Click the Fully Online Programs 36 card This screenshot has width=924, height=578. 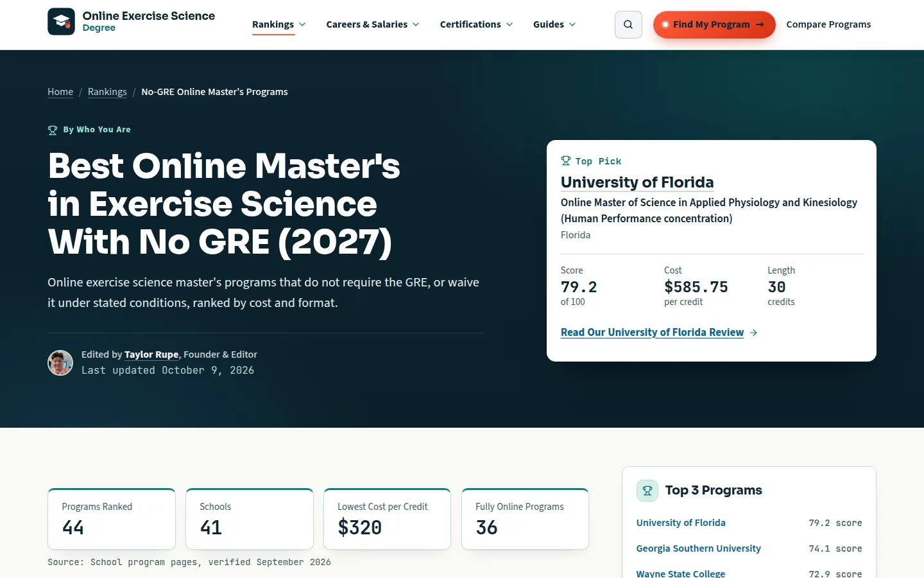[525, 519]
